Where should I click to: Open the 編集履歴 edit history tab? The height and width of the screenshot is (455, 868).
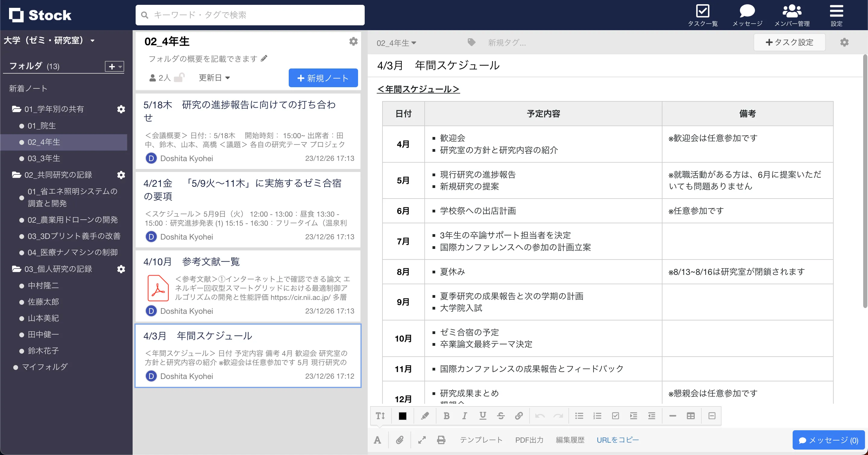(570, 440)
